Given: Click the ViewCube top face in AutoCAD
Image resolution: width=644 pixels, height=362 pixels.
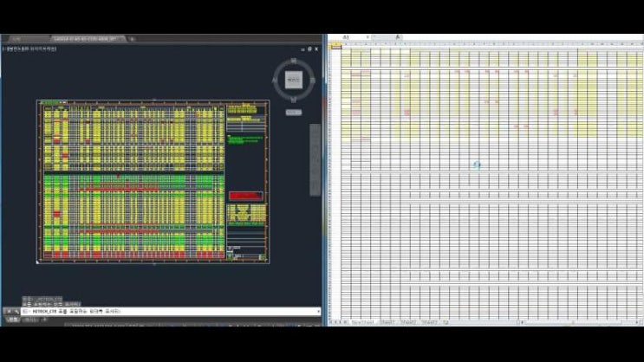Looking at the screenshot, I should tap(294, 80).
